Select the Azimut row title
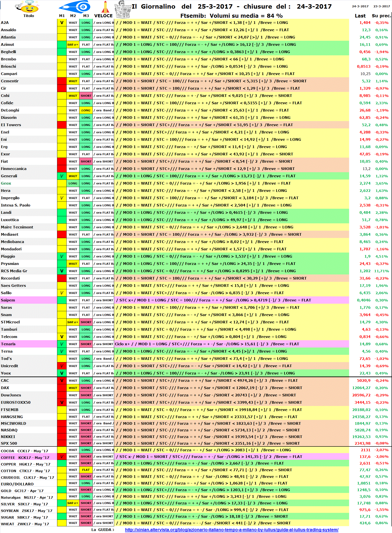392x533 pixels. pyautogui.click(x=7, y=44)
